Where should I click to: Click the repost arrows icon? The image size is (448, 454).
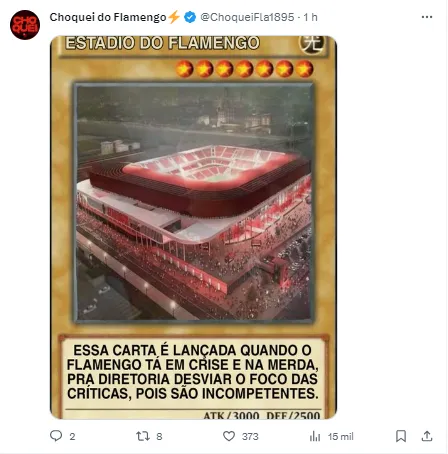143,436
